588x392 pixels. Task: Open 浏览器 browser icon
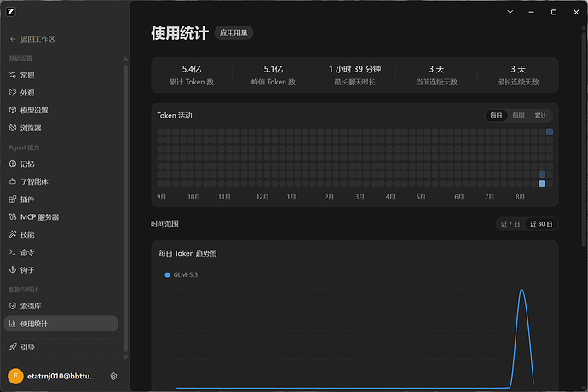13,128
